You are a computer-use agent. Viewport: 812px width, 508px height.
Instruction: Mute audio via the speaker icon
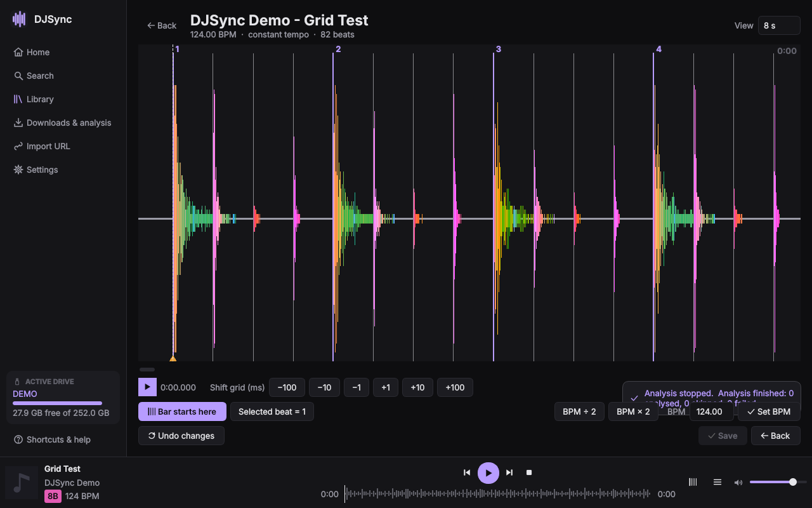(738, 482)
